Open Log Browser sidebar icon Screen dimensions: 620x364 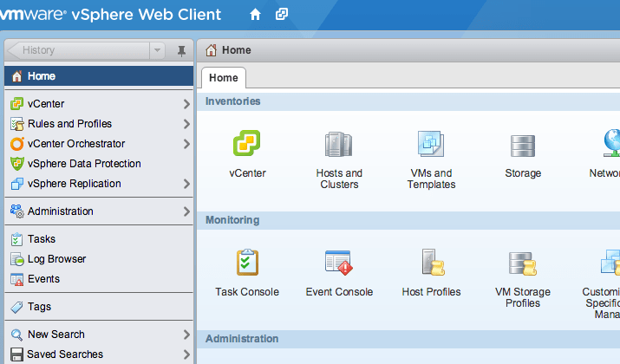point(17,259)
